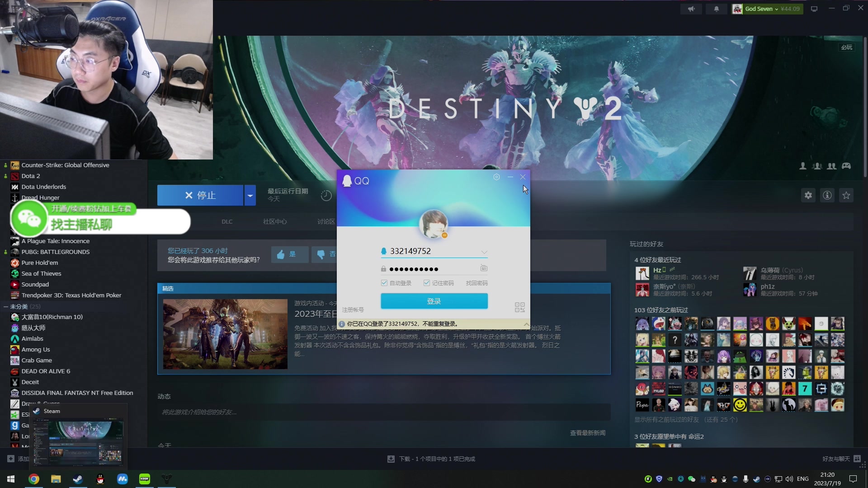This screenshot has width=868, height=488.
Task: Click the last played clock icon
Action: coord(326,195)
